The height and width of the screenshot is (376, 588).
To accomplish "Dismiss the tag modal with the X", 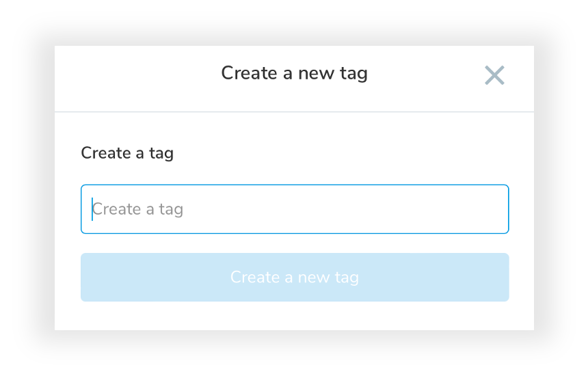I will point(494,75).
